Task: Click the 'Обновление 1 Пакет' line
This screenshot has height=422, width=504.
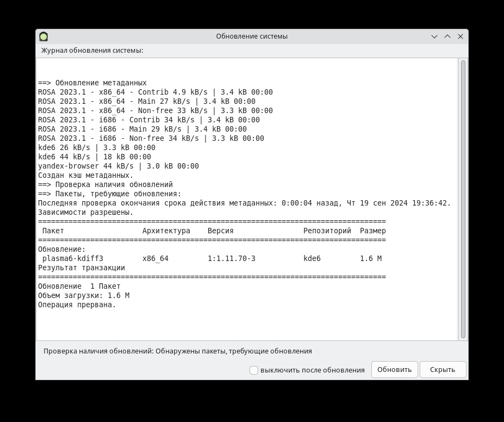Action: coord(79,287)
